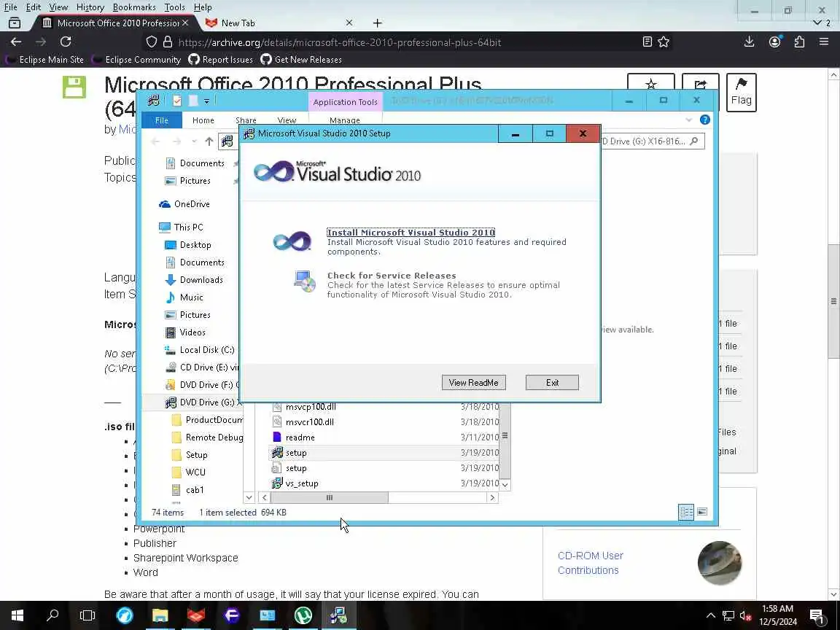Open the File tab in File Explorer
Screen dimensions: 840x630
pos(162,120)
